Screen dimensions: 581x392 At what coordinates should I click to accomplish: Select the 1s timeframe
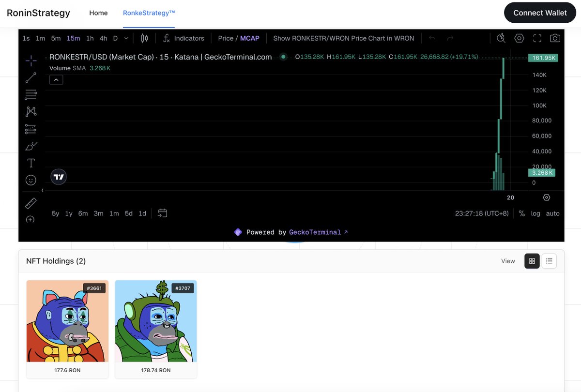tap(26, 38)
